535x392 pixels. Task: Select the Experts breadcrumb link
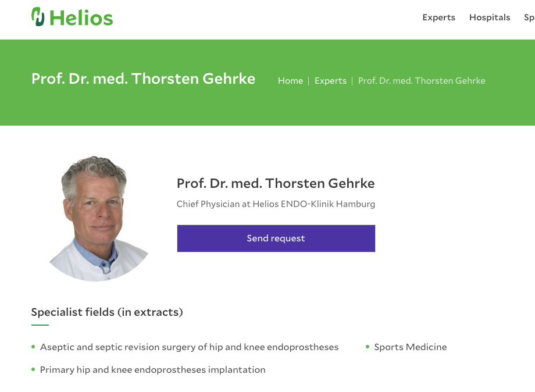pyautogui.click(x=330, y=81)
